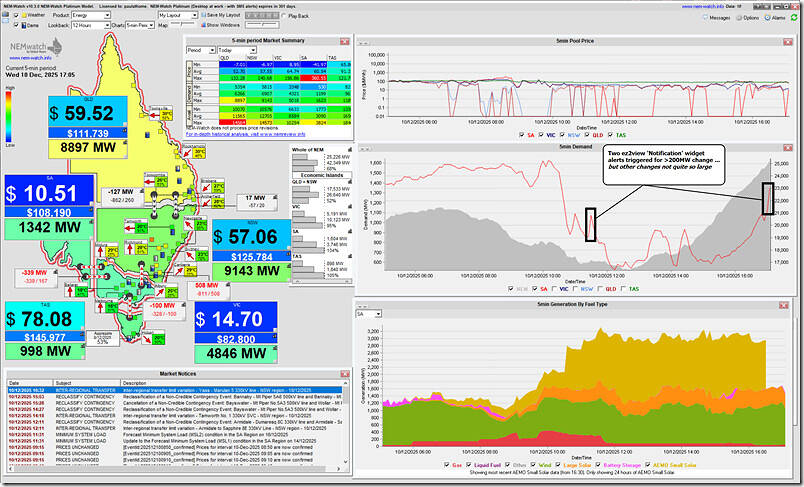Image resolution: width=804 pixels, height=487 pixels.
Task: Click the Save My Layout disk icon
Action: point(206,16)
